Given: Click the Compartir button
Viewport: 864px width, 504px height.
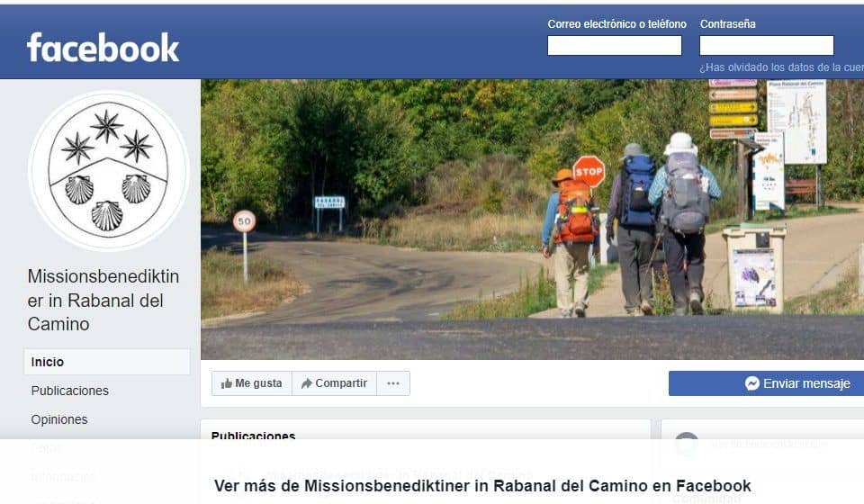Looking at the screenshot, I should coord(335,383).
